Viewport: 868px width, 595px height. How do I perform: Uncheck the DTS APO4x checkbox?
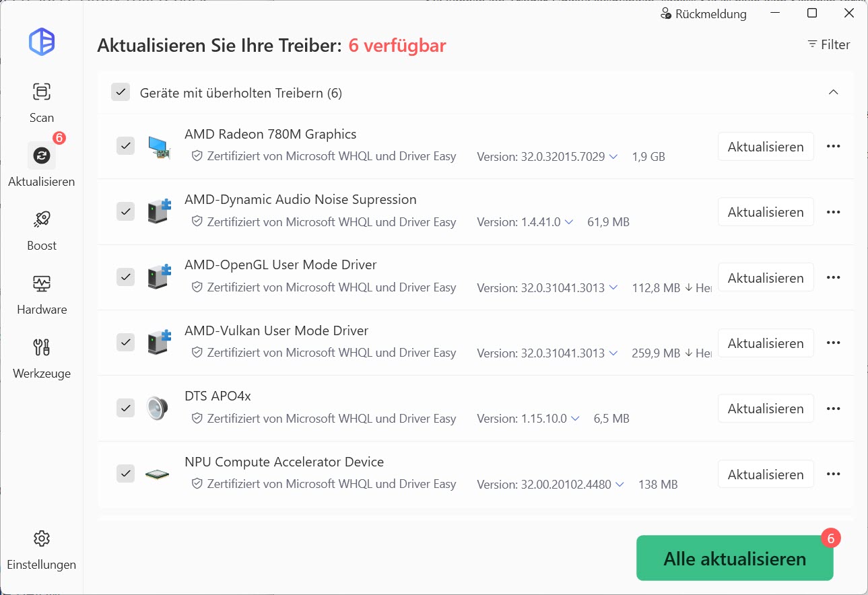click(126, 408)
